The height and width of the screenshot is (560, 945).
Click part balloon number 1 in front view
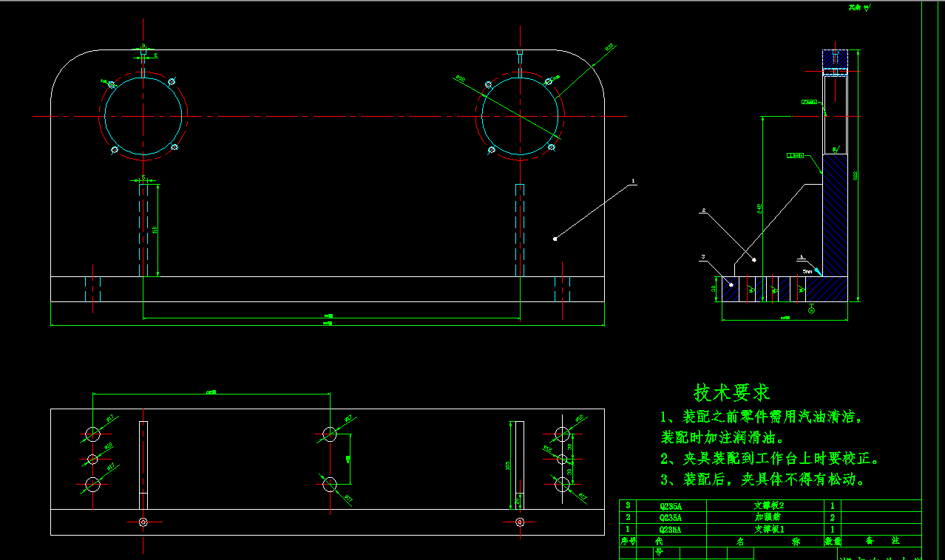coord(633,180)
